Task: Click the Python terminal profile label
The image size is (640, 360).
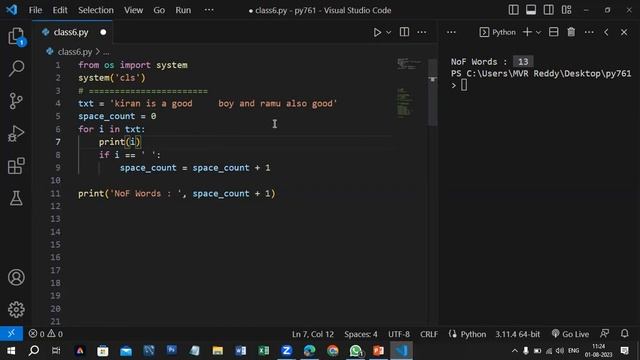Action: [x=498, y=32]
